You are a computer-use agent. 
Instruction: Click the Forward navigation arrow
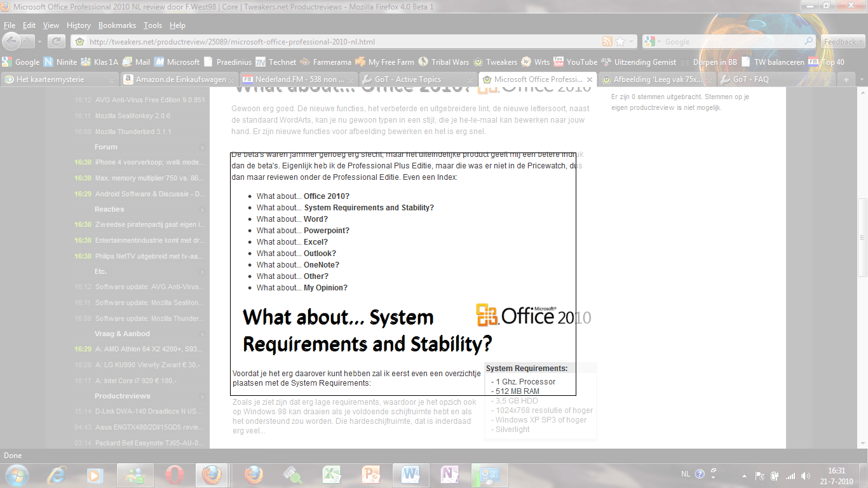click(29, 41)
